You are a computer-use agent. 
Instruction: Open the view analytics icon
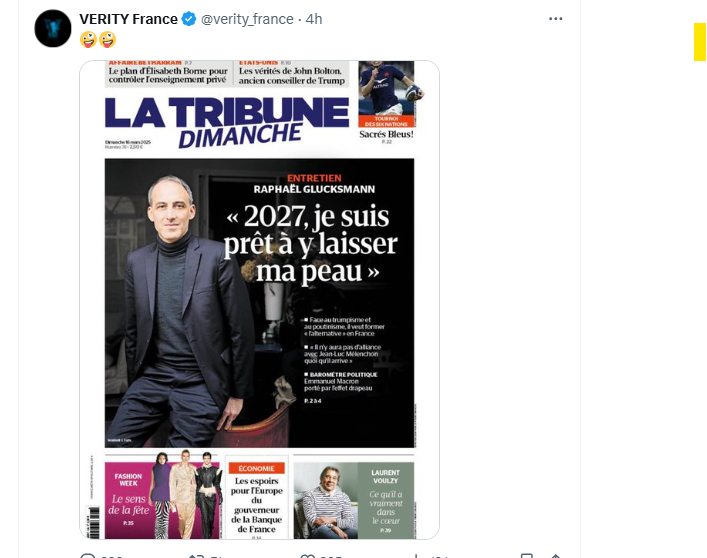coord(416,556)
